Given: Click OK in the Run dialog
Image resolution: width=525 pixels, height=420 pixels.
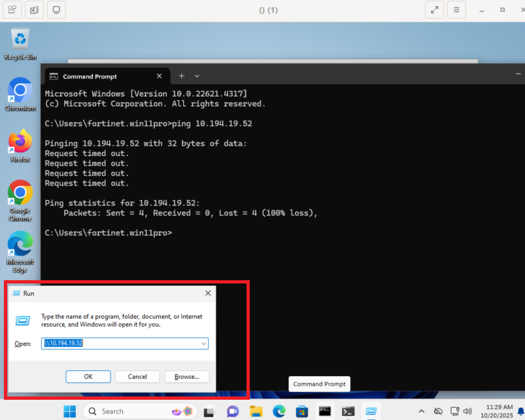Looking at the screenshot, I should [88, 376].
